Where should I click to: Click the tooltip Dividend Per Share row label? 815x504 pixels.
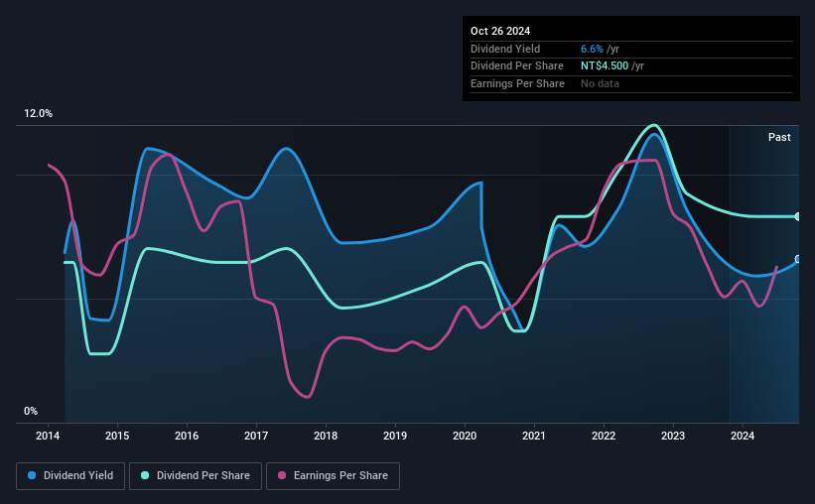coord(516,66)
